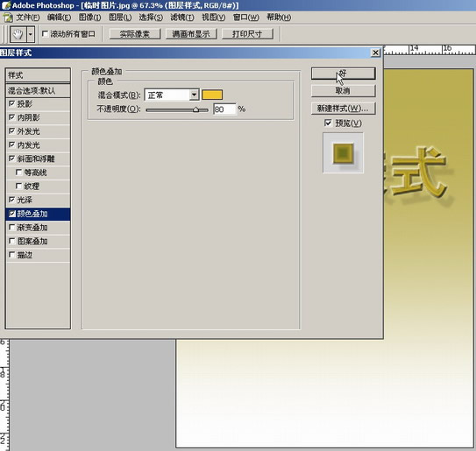This screenshot has width=476, height=451.
Task: Uncheck the 光泽 effect checkbox
Action: (12, 200)
